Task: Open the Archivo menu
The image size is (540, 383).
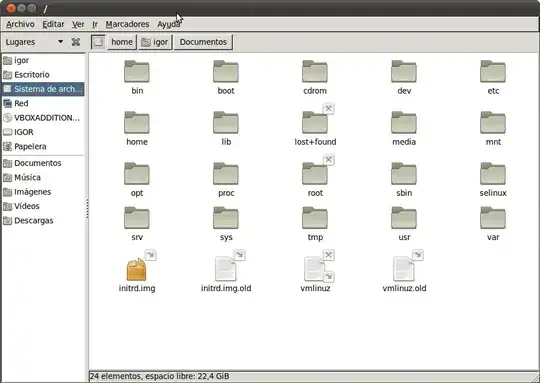Action: (20, 24)
